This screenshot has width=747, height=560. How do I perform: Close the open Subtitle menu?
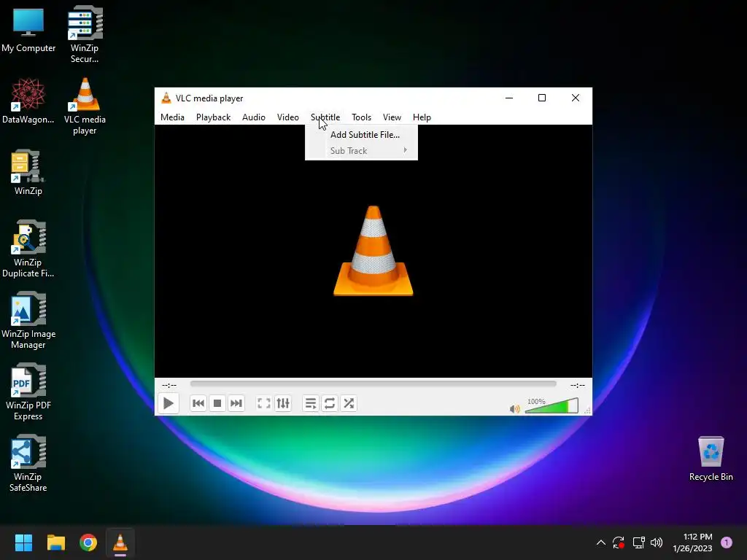point(325,117)
